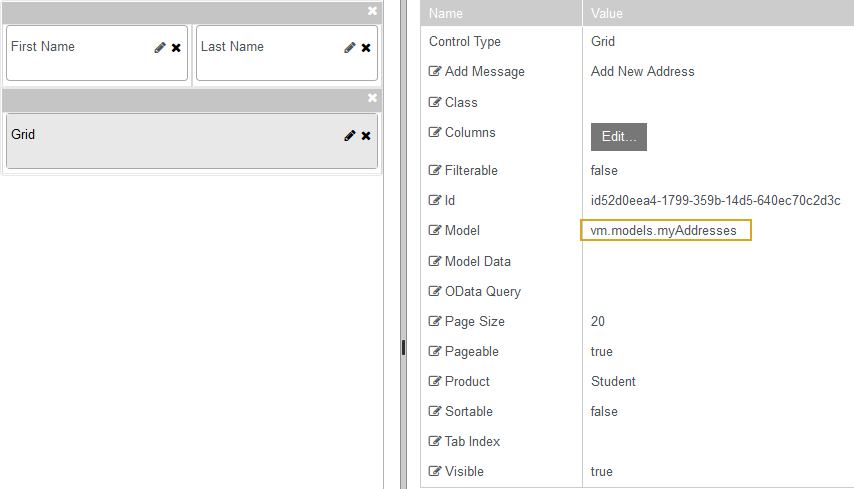Image resolution: width=854 pixels, height=489 pixels.
Task: Click the edit icon beside Sortable property
Action: tap(435, 412)
